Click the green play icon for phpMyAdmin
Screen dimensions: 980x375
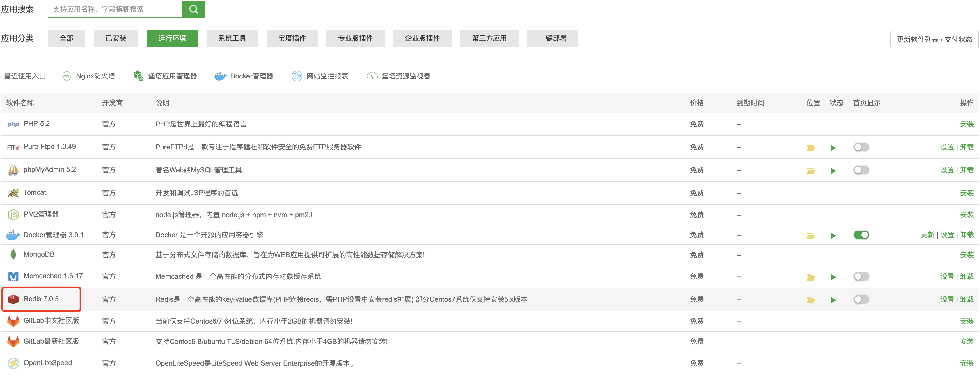tap(833, 170)
